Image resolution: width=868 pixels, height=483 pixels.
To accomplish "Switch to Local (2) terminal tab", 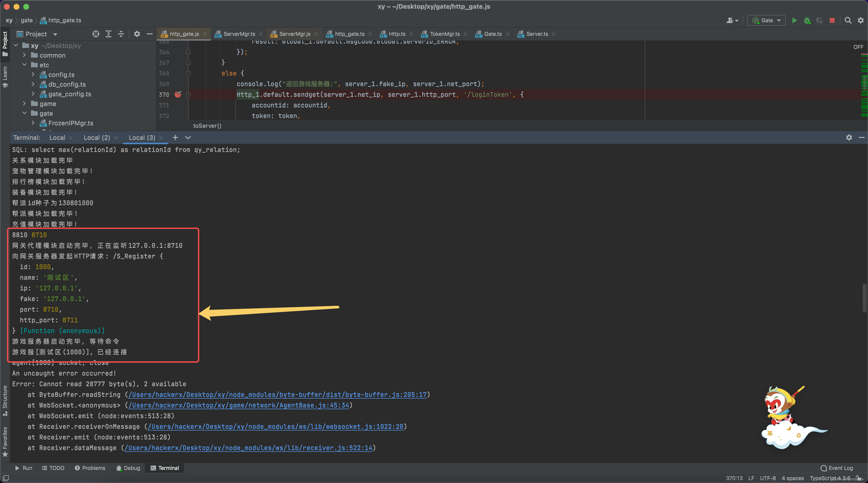I will point(97,138).
